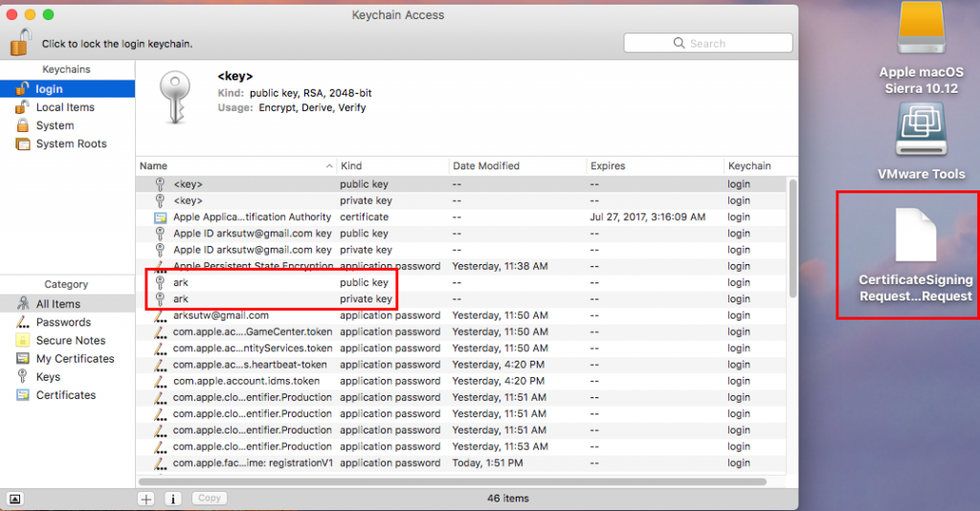The image size is (980, 511).
Task: Click pencil icon of com.apple.account.idms.token
Action: 161,381
